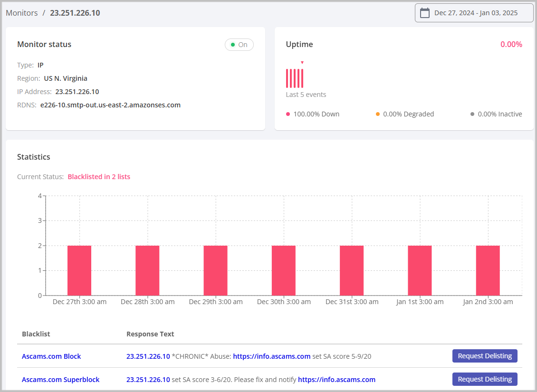Screen dimensions: 537x392
Task: Open the calendar date range picker icon
Action: (424, 13)
